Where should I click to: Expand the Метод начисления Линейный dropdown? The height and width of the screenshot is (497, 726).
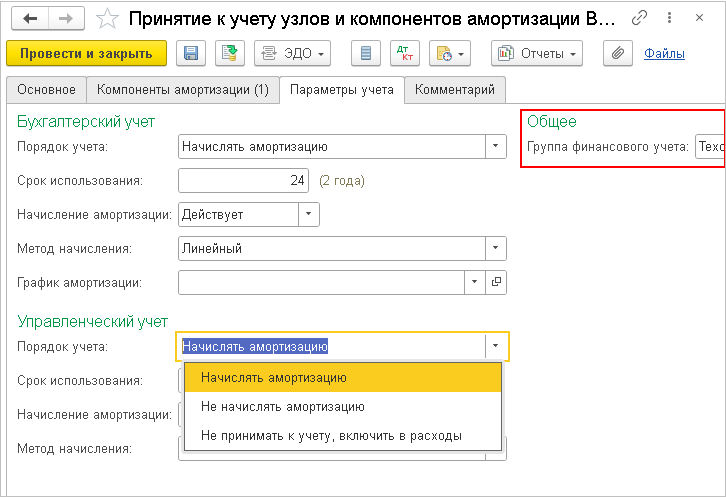pyautogui.click(x=495, y=248)
